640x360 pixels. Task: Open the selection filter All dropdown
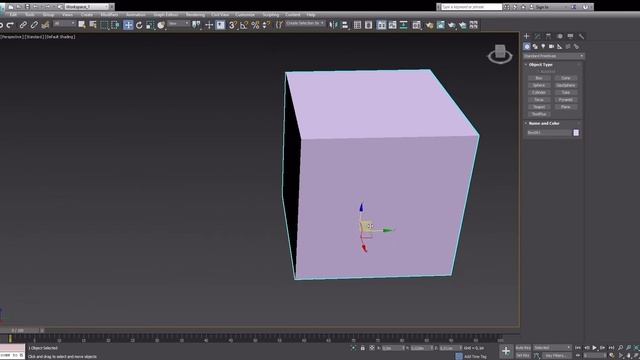(64, 24)
